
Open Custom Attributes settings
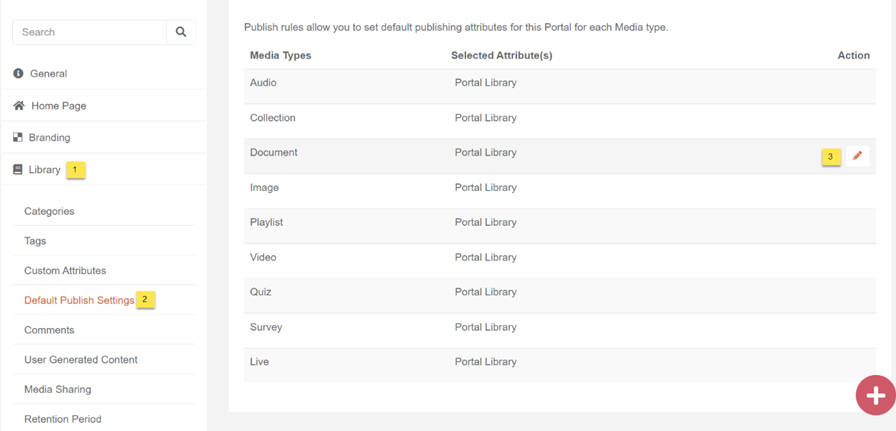pyautogui.click(x=65, y=270)
